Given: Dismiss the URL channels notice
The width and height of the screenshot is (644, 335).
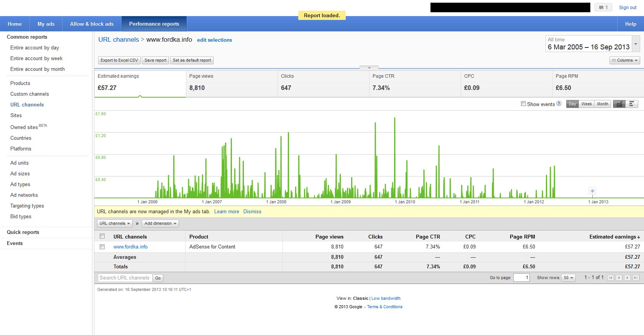Looking at the screenshot, I should coord(252,211).
